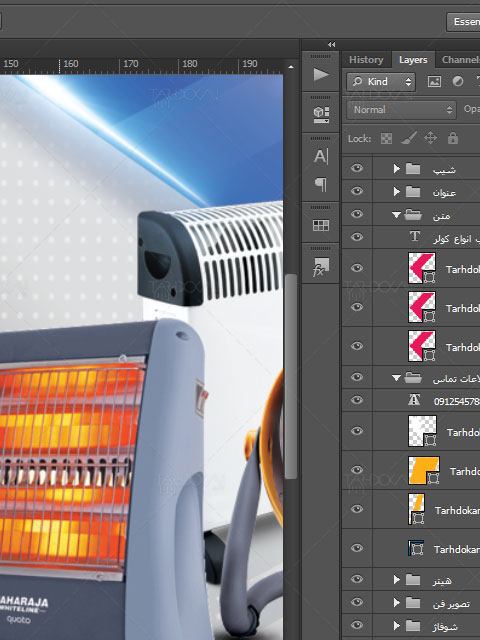Lock image pixels brush icon

(x=409, y=138)
